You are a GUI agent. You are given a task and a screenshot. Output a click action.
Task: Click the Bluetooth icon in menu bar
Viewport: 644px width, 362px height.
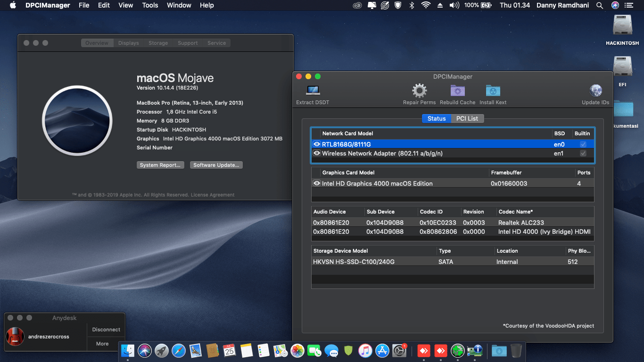[411, 5]
